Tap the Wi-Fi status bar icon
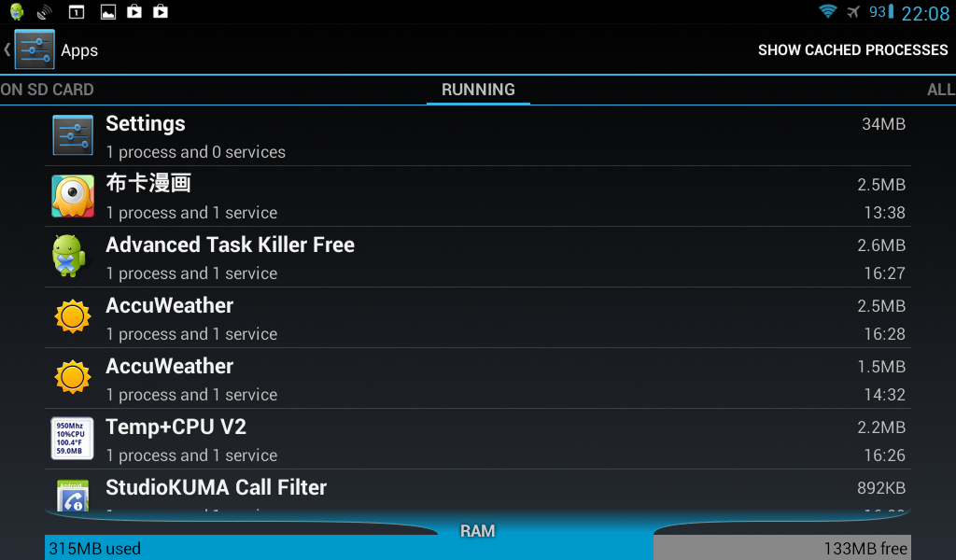Viewport: 956px width, 560px height. click(x=827, y=11)
